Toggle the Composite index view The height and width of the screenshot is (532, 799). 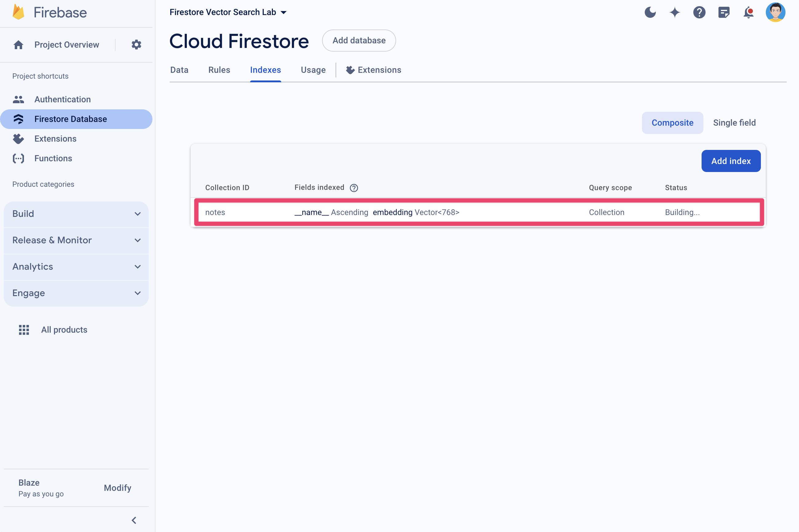pyautogui.click(x=672, y=122)
